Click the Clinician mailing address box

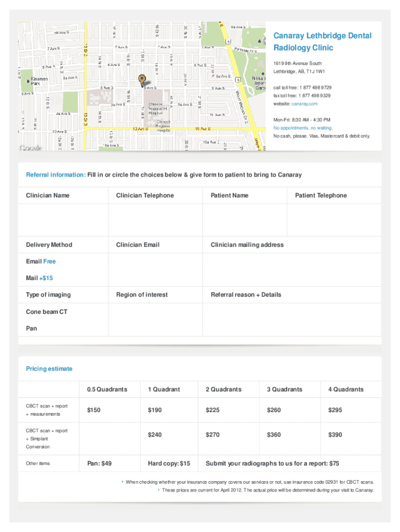click(291, 269)
